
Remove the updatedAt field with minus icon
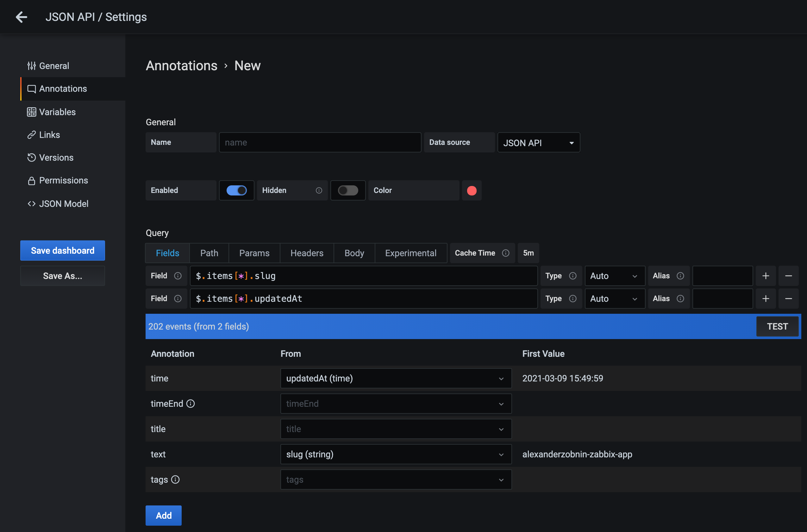tap(788, 299)
